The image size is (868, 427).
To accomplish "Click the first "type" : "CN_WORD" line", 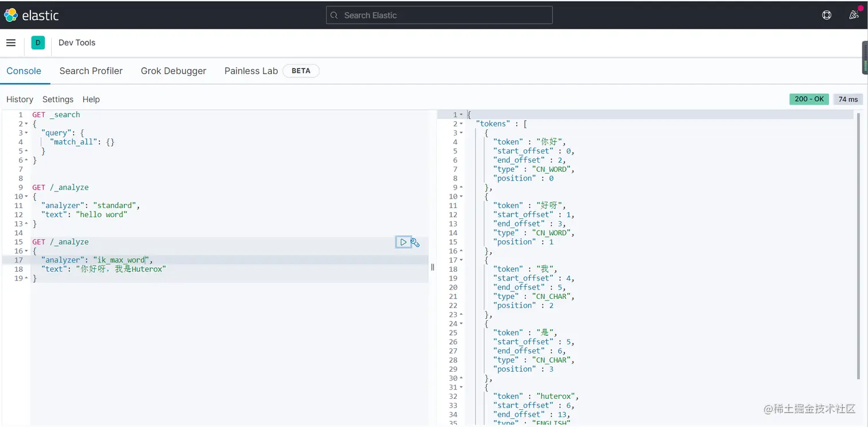I will point(534,170).
